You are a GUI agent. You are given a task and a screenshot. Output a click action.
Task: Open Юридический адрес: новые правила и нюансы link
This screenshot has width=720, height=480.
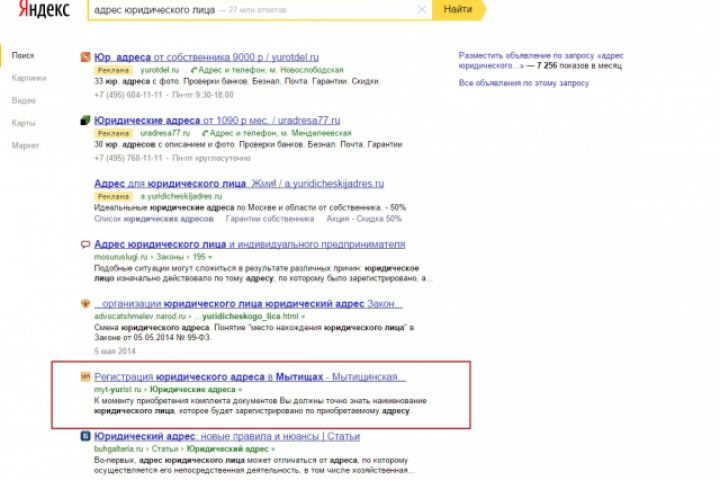coord(227,436)
